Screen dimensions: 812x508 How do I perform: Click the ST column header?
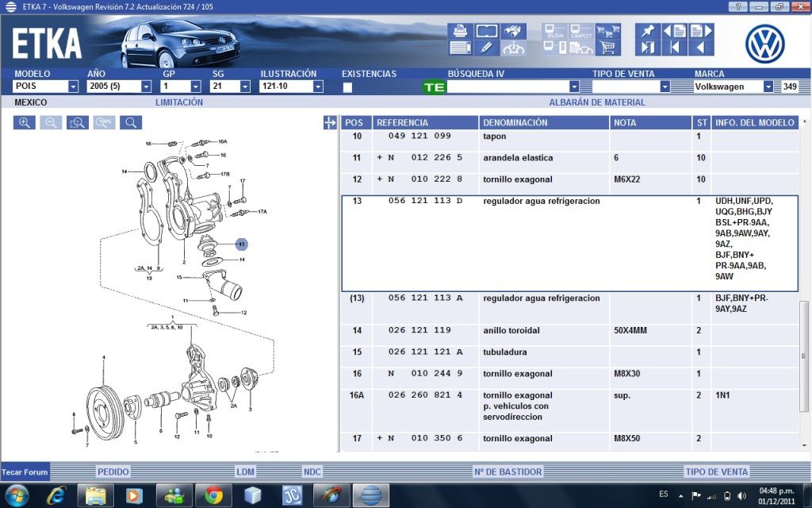pos(702,123)
